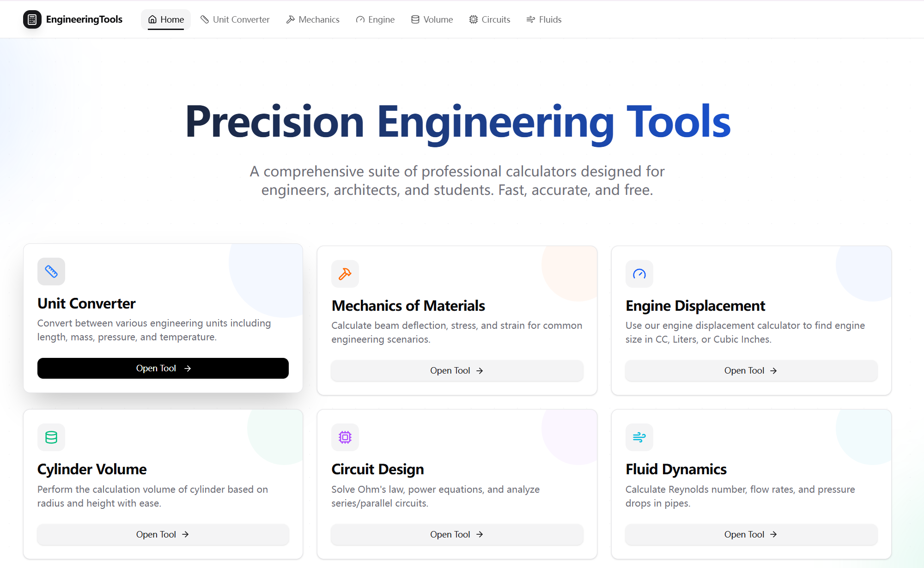
Task: Click the Fluids waves icon in the navbar
Action: click(529, 19)
